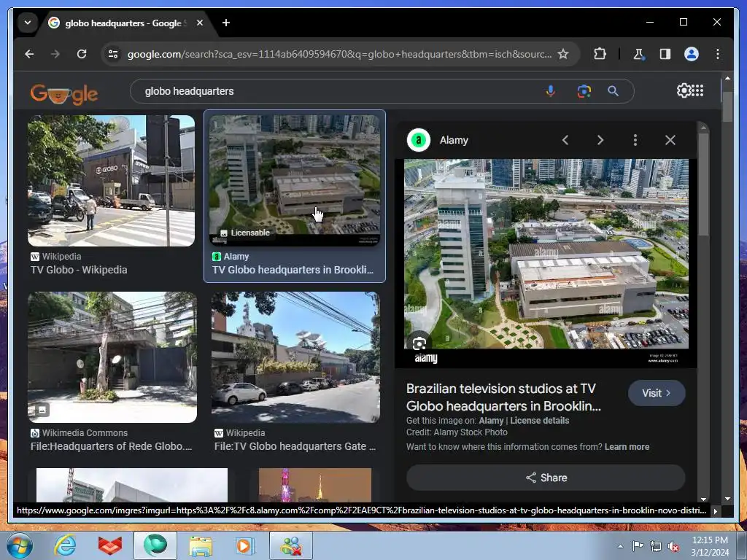Viewport: 747px width, 560px height.
Task: Close the globo headquarters tab
Action: click(x=200, y=23)
